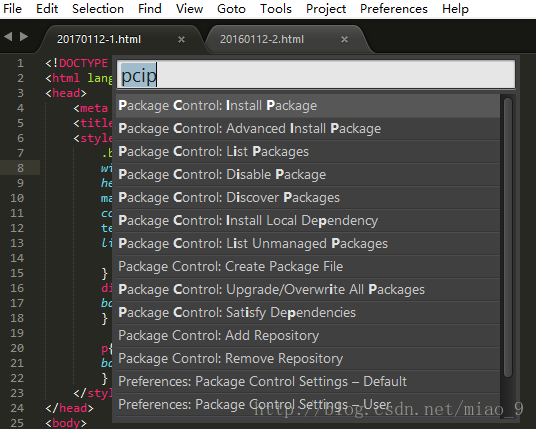536x429 pixels.
Task: Open the Goto menu
Action: click(231, 9)
